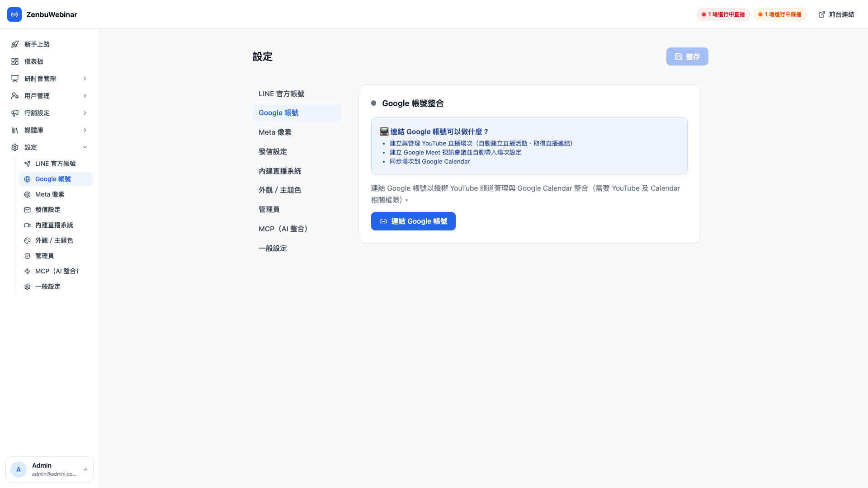Click the admin@admin.co... email text
Image resolution: width=868 pixels, height=488 pixels.
click(54, 474)
